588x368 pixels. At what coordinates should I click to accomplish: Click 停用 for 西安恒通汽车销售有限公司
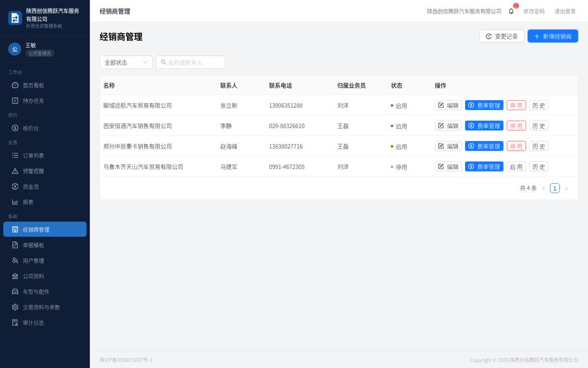[x=516, y=126]
